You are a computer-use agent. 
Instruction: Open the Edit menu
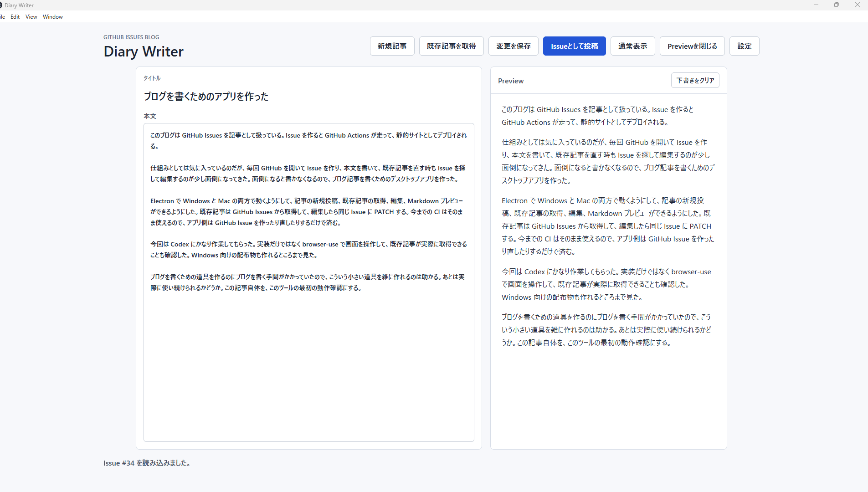(x=15, y=17)
